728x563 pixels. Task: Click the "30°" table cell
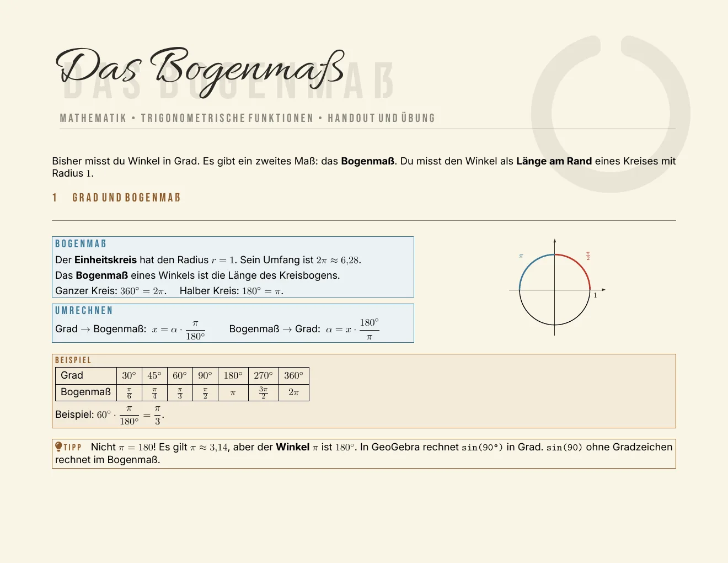coord(129,375)
